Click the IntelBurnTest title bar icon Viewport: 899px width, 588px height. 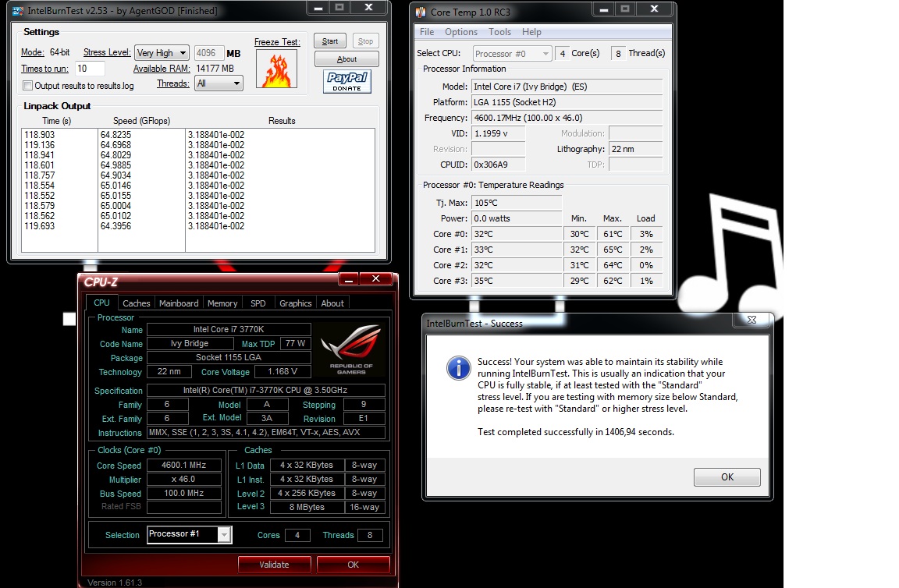[x=19, y=11]
